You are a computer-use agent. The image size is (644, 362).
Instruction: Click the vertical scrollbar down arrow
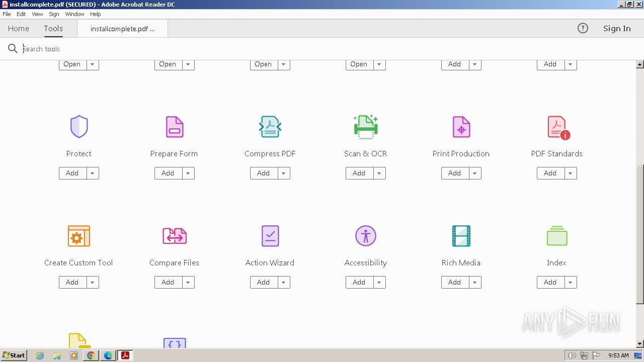pos(640,344)
